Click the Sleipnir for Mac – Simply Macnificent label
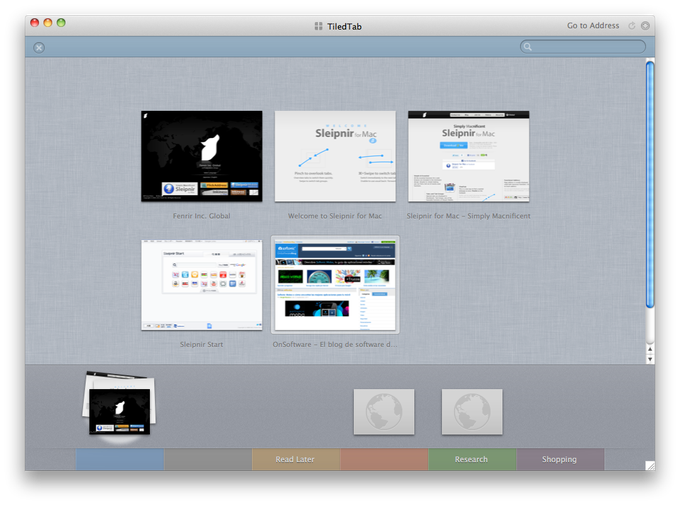680x505 pixels. [468, 216]
